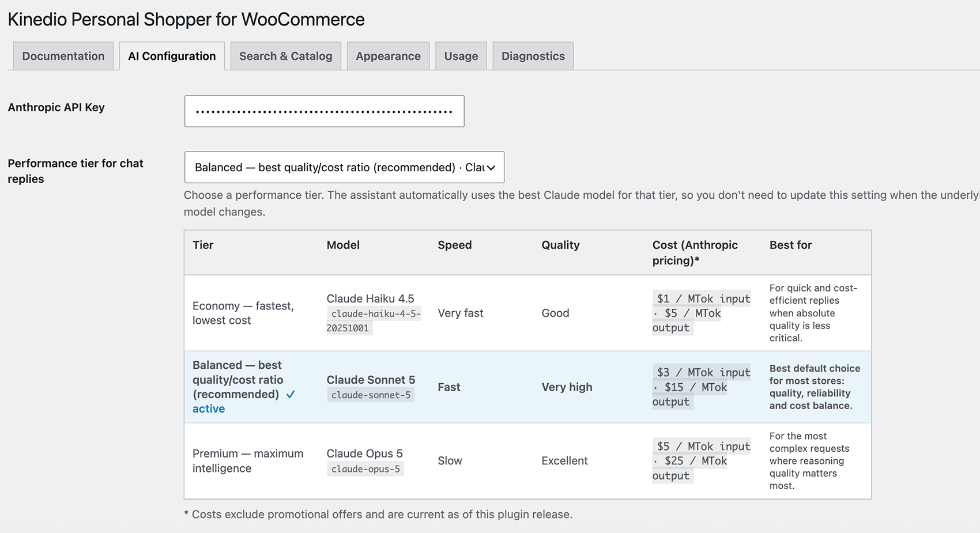Image resolution: width=980 pixels, height=533 pixels.
Task: Click the Anthropic API Key label
Action: pos(56,107)
